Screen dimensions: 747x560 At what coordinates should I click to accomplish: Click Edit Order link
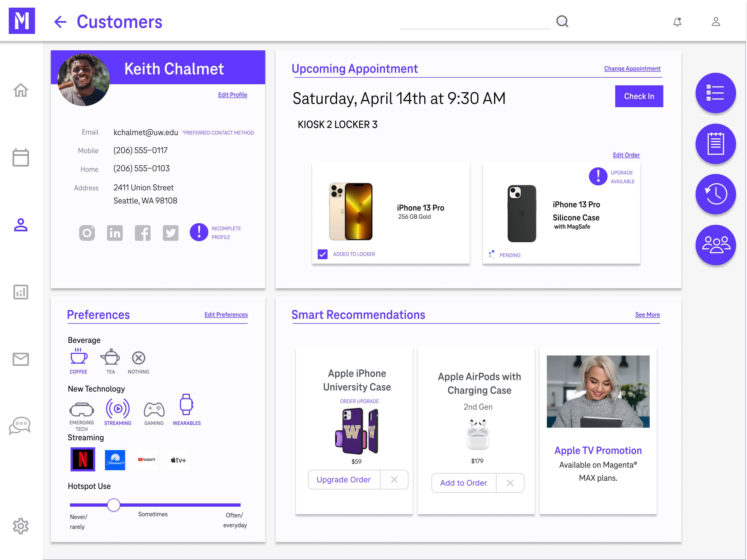(x=626, y=155)
